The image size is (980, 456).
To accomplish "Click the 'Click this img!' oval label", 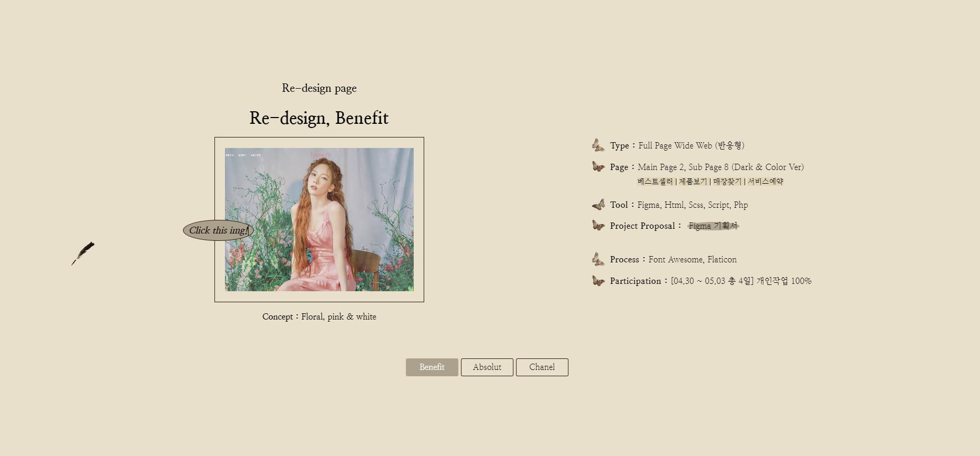I will coord(218,230).
